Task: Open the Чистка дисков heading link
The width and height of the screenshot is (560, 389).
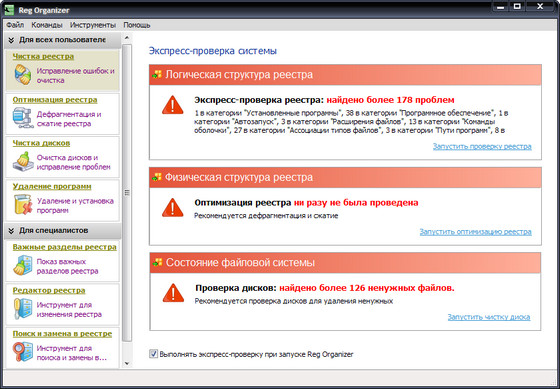Action: [41, 143]
